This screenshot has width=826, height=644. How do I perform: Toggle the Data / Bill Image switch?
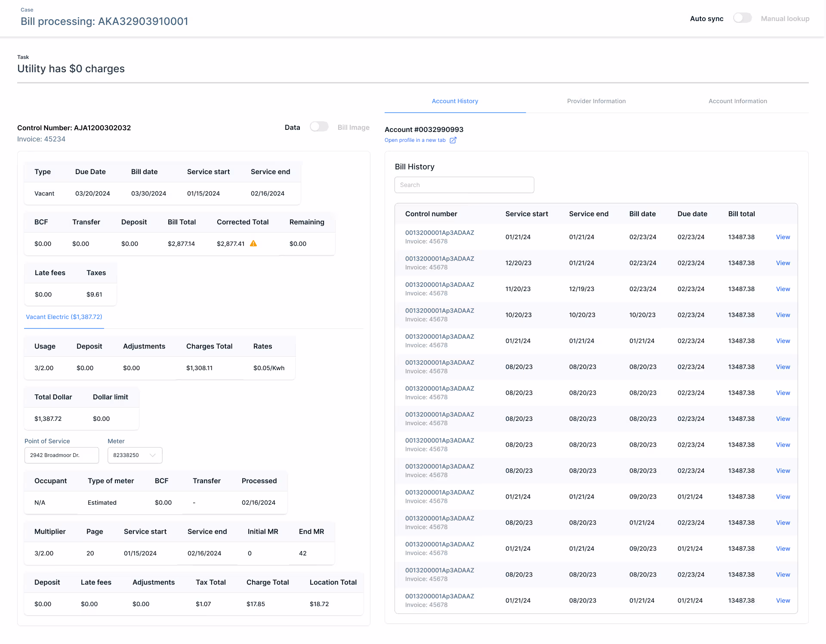pos(319,127)
